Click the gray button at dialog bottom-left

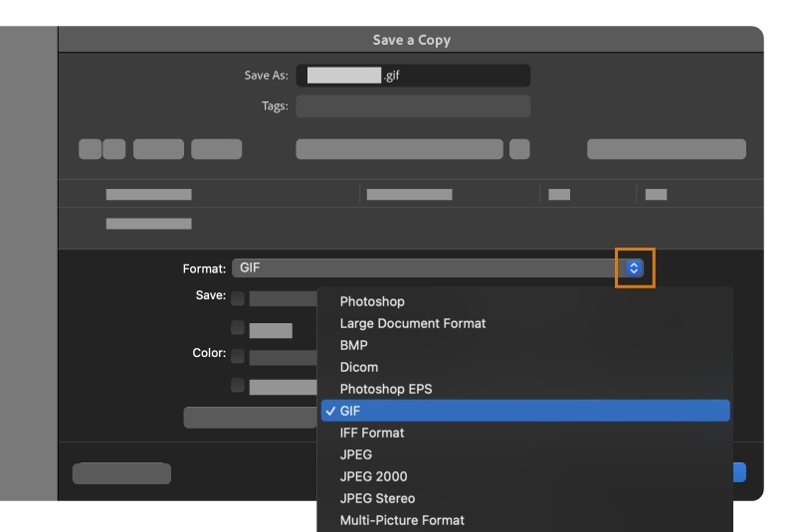pyautogui.click(x=121, y=473)
